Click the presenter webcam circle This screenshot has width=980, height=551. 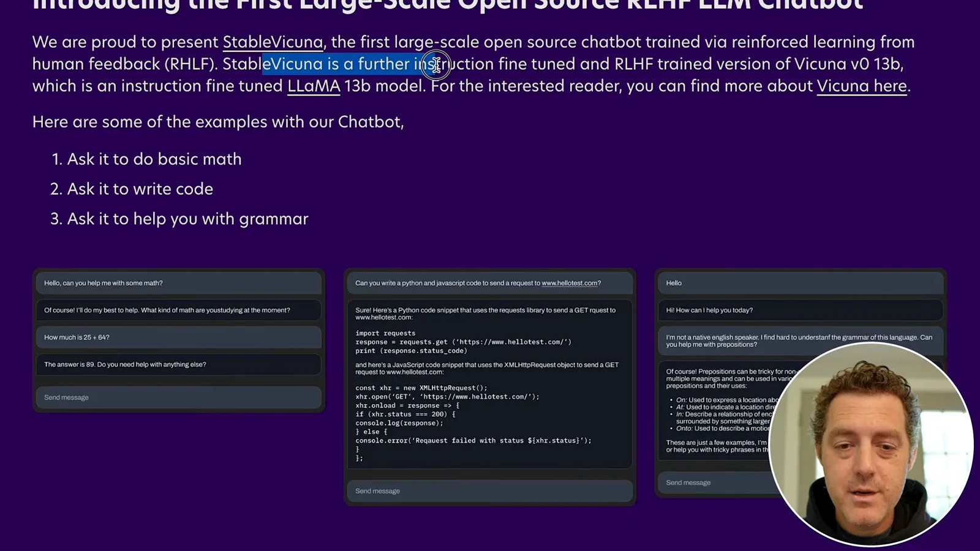click(871, 444)
